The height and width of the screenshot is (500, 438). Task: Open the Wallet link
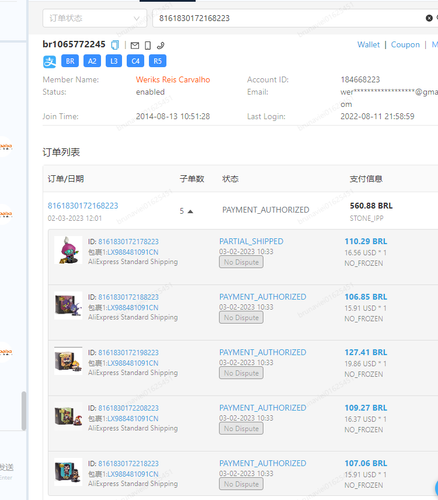pos(368,45)
